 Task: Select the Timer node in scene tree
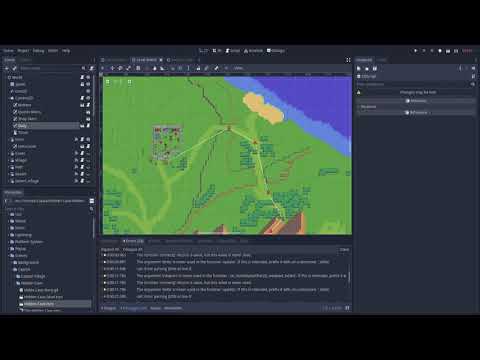coord(23,133)
